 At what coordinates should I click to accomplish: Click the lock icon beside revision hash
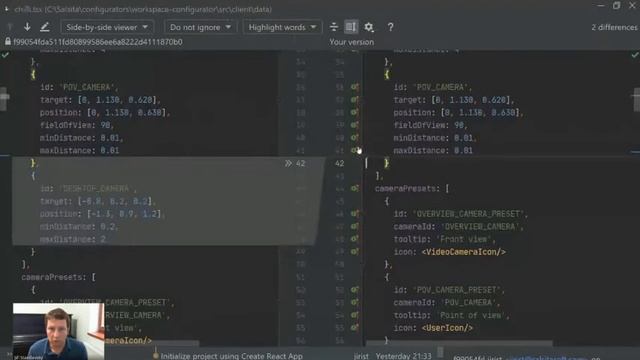(8, 42)
